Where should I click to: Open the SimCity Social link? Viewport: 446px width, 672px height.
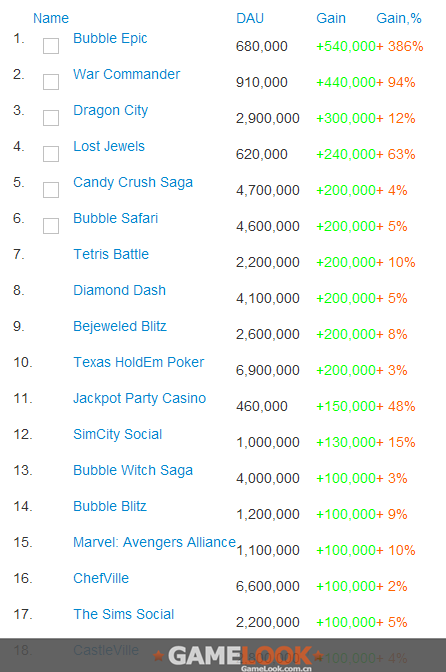click(118, 435)
